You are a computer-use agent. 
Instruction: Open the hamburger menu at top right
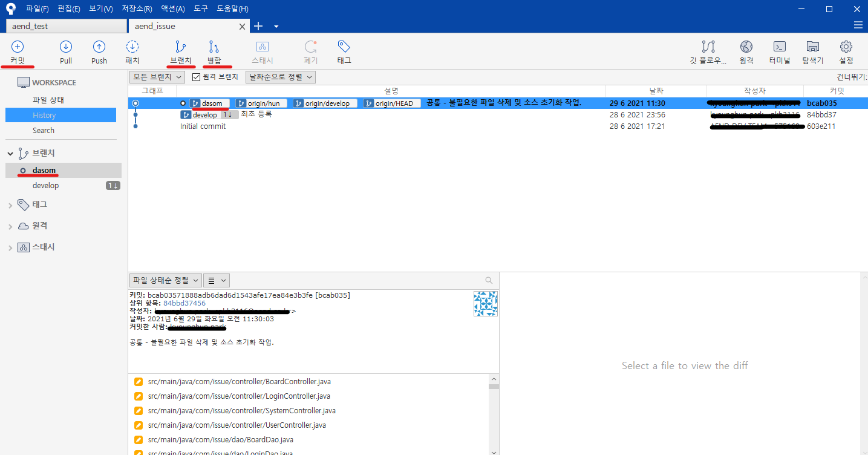(858, 25)
